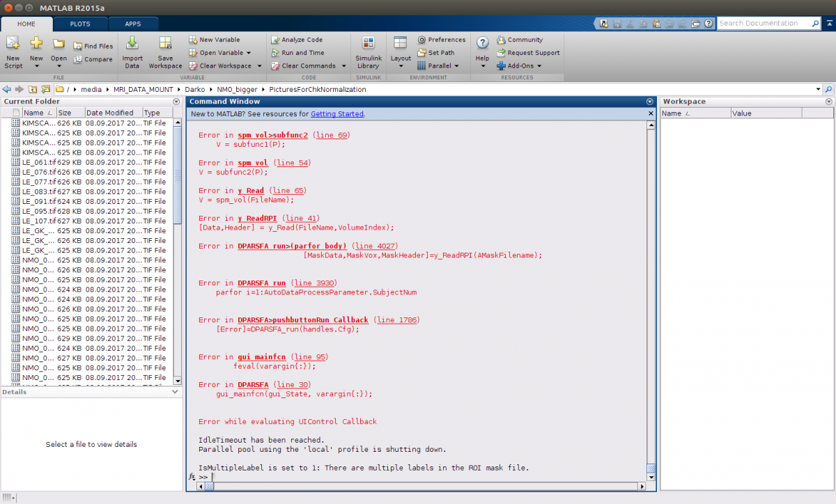Open spm_vol>subfunc2 error link
Image resolution: width=836 pixels, height=504 pixels.
(x=273, y=135)
